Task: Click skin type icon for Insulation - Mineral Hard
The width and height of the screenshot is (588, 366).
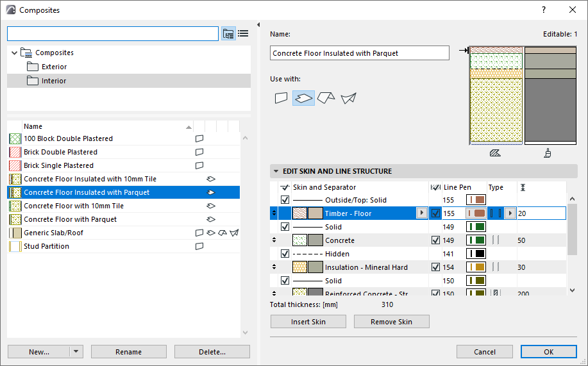Action: tap(496, 267)
